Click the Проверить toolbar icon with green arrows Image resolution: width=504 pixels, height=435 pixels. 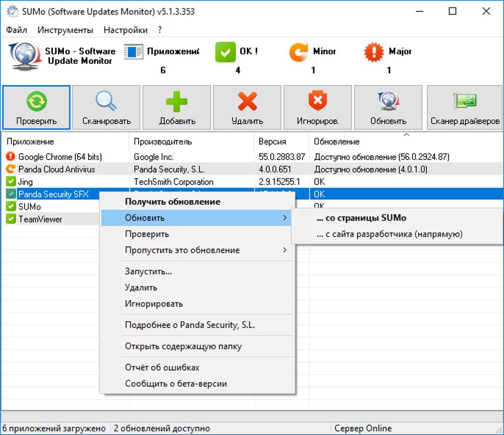pos(36,102)
